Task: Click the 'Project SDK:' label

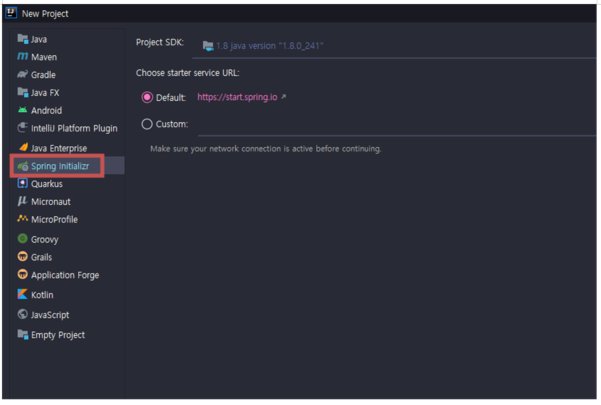Action: coord(160,42)
